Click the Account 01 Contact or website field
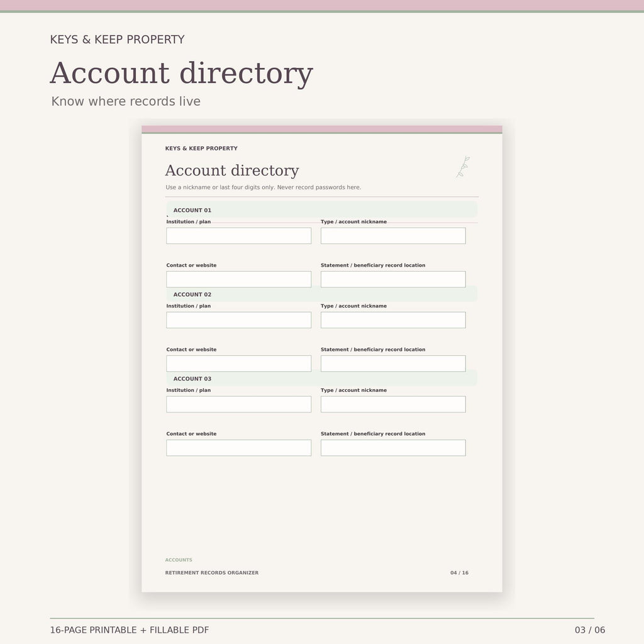 tap(238, 279)
